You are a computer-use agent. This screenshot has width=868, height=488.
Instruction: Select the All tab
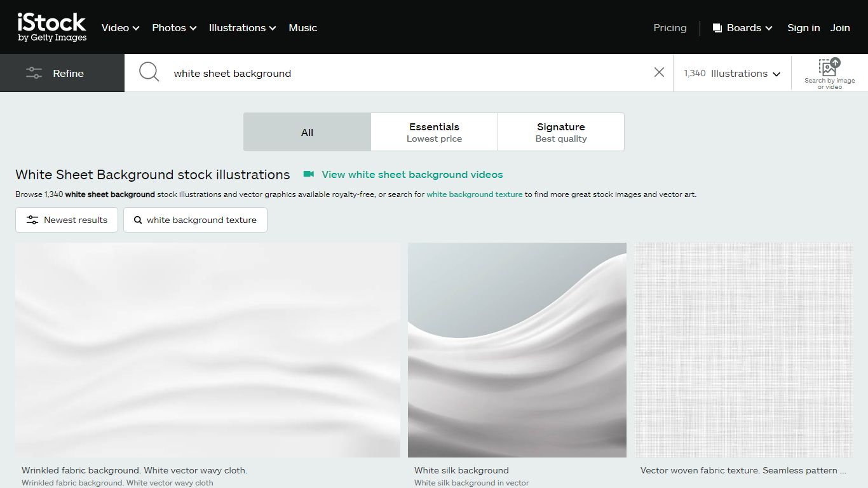[307, 132]
